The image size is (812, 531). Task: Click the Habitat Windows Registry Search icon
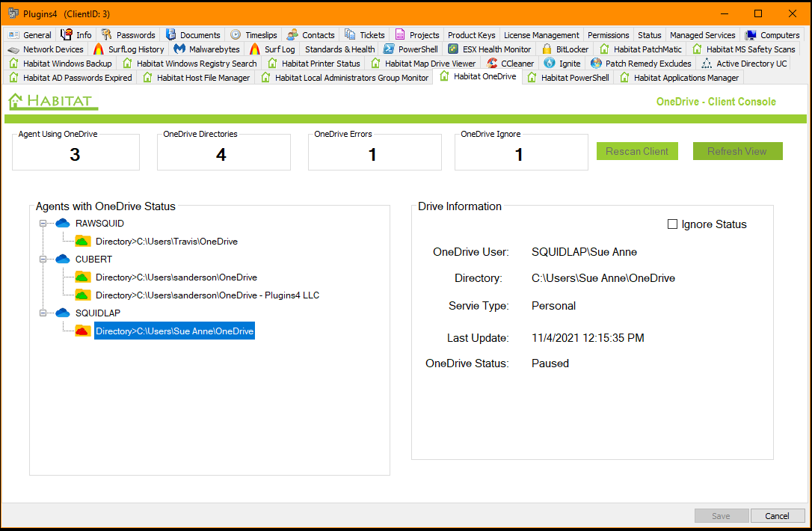[x=127, y=64]
